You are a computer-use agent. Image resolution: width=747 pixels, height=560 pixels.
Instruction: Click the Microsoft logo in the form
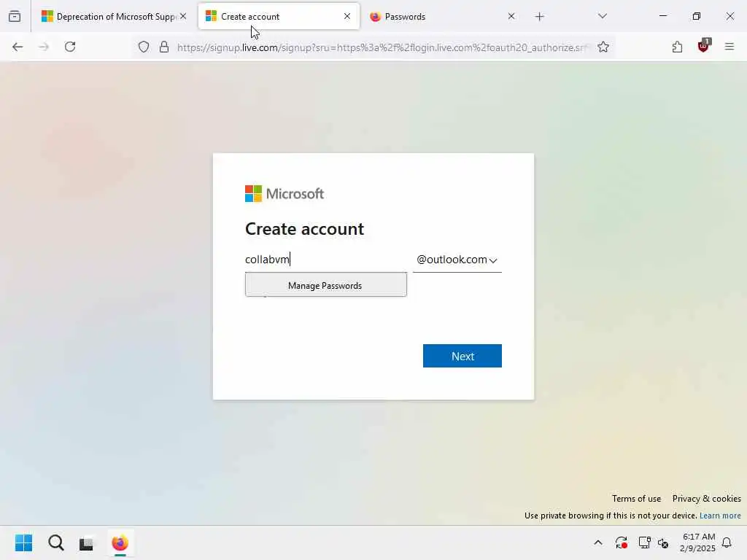point(285,194)
